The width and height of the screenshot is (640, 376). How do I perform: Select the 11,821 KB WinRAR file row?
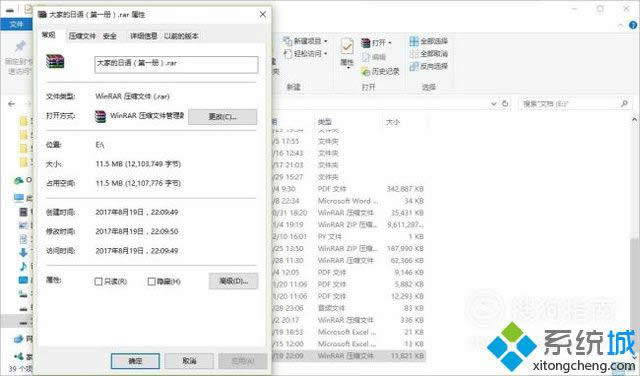(x=349, y=356)
